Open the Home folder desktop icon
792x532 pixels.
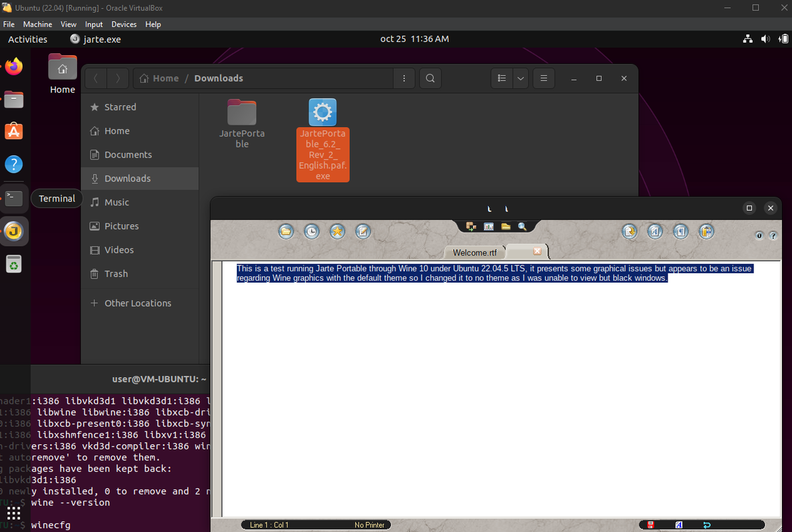(62, 74)
